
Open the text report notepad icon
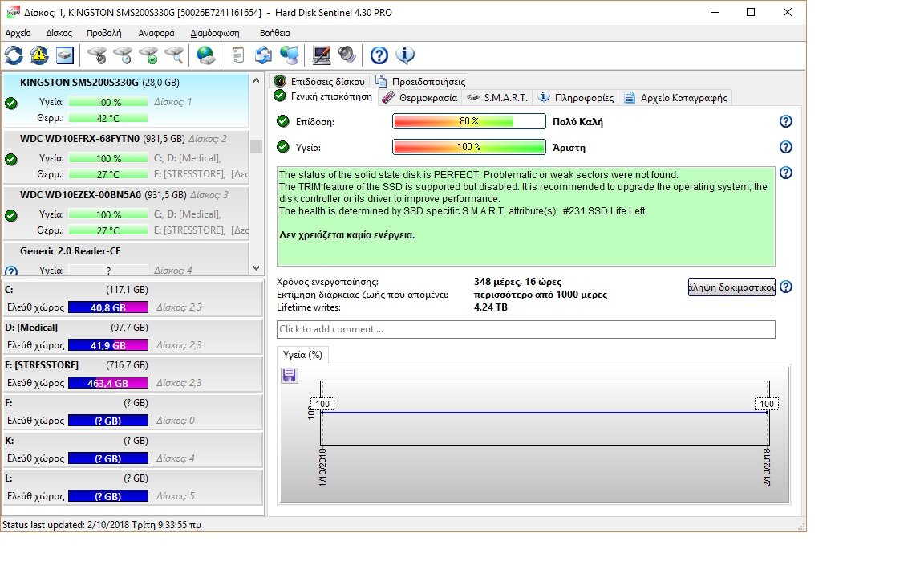(x=237, y=55)
